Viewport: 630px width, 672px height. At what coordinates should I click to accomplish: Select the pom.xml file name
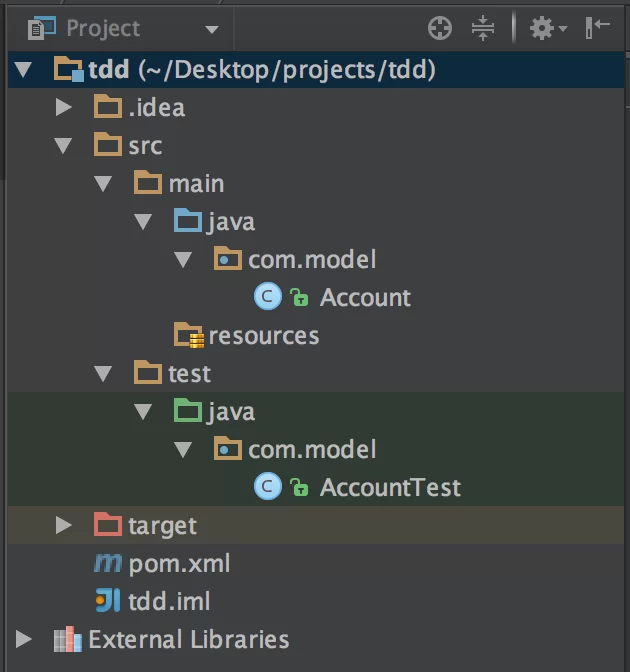[179, 564]
